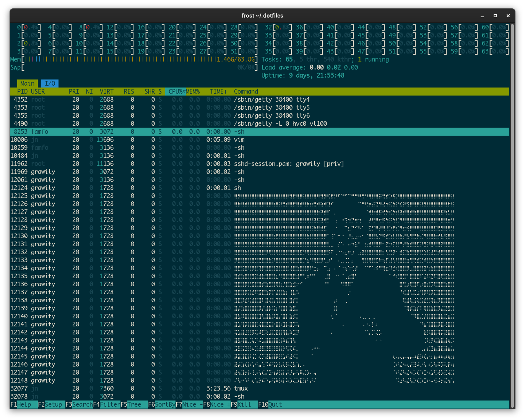Select the getty hvc0 vt100 process row

click(x=260, y=124)
